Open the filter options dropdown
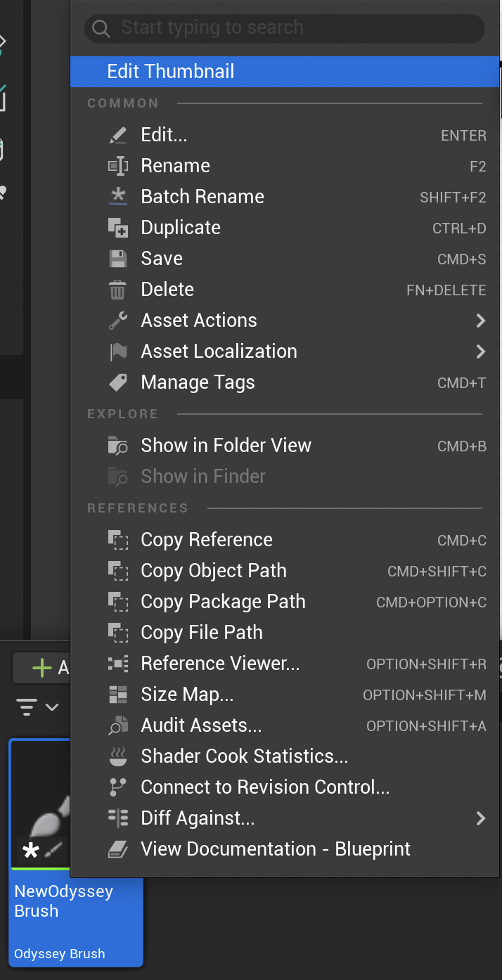502x980 pixels. [37, 707]
